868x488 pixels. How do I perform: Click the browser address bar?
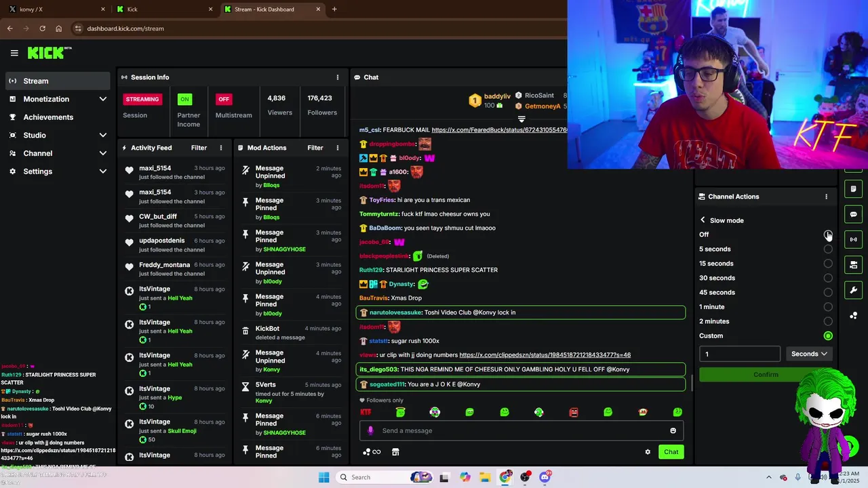319,28
